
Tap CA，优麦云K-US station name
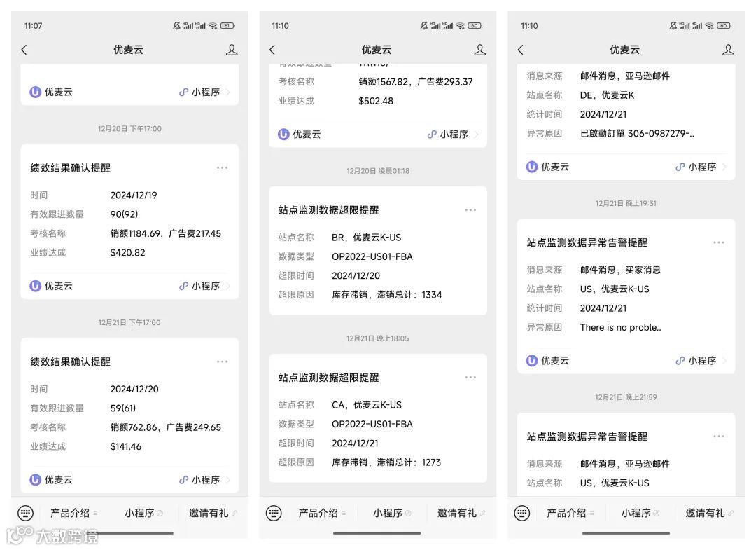point(367,405)
